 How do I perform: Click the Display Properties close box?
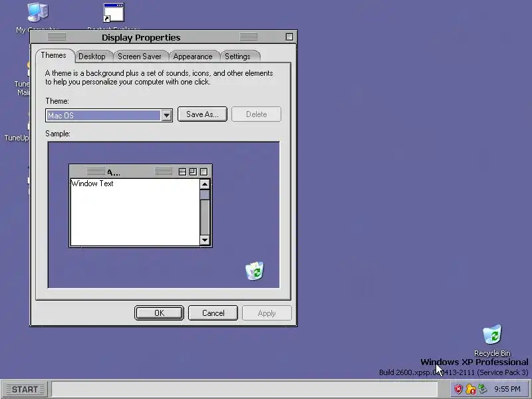click(289, 37)
